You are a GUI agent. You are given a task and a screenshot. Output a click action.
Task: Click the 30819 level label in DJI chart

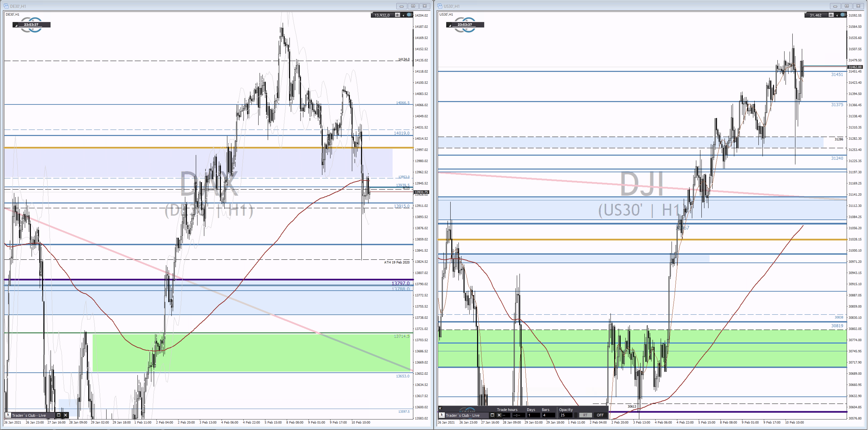837,326
